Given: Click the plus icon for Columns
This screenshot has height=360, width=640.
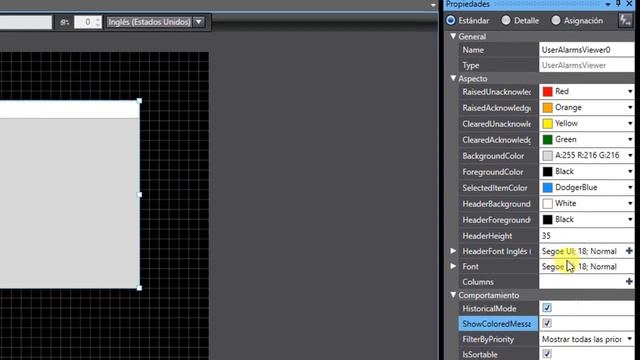Looking at the screenshot, I should tap(629, 281).
